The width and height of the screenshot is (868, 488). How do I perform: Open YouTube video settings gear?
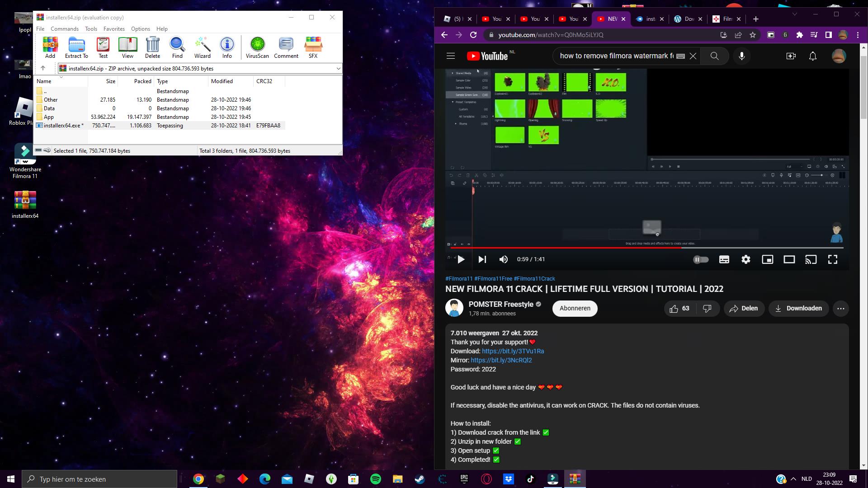click(745, 259)
